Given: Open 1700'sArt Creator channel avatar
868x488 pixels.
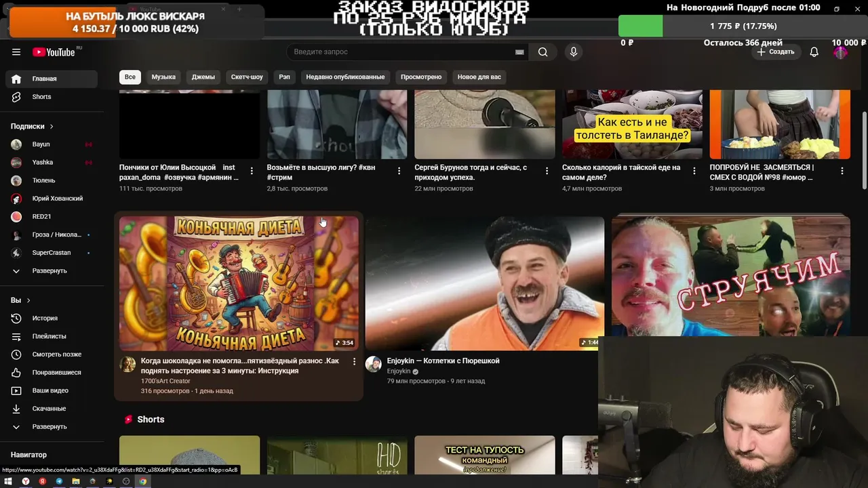Looking at the screenshot, I should [x=127, y=364].
